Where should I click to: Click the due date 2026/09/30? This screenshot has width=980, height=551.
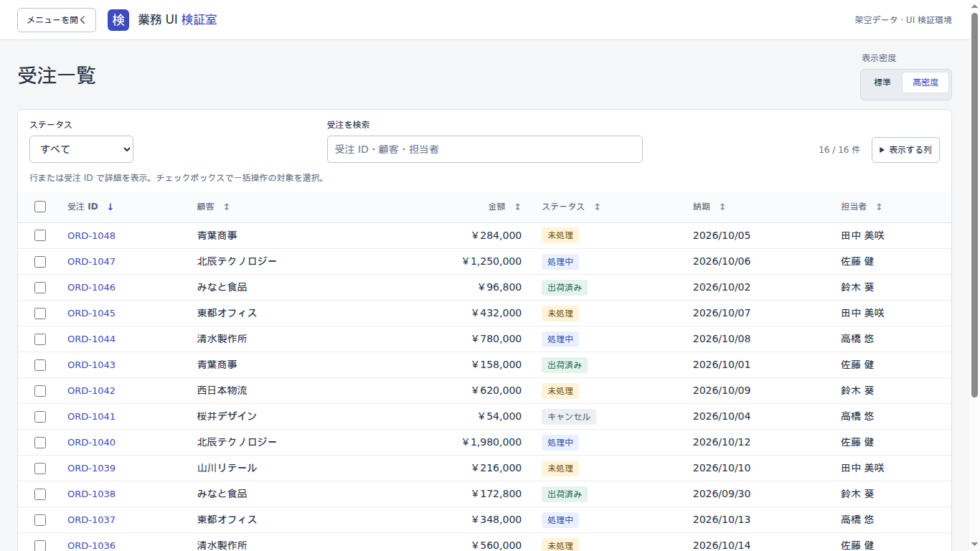click(x=722, y=494)
